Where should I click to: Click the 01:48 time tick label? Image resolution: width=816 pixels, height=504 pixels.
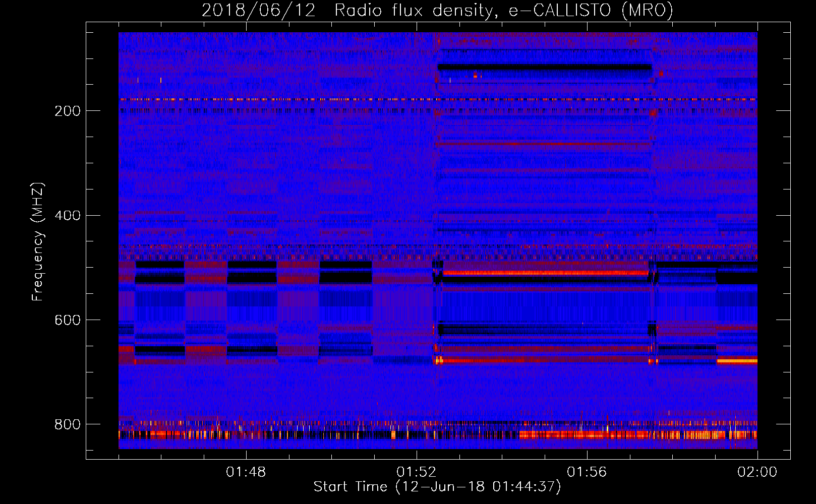tap(246, 472)
